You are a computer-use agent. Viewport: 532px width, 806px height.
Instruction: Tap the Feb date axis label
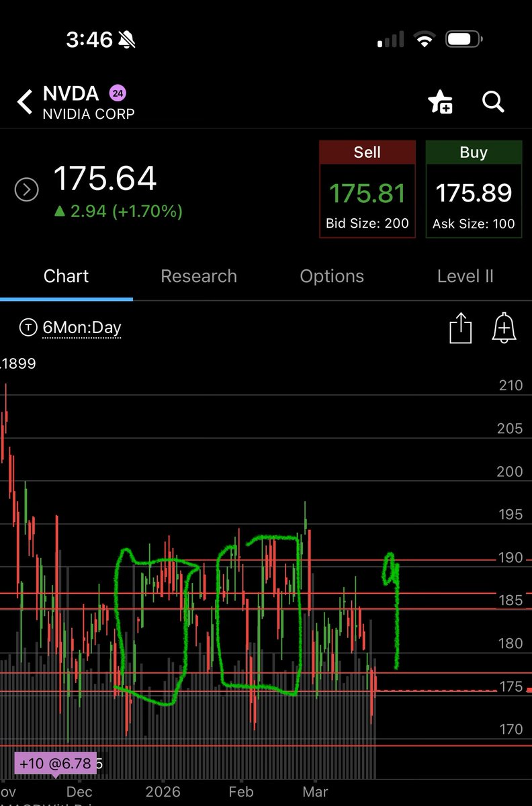click(x=241, y=791)
